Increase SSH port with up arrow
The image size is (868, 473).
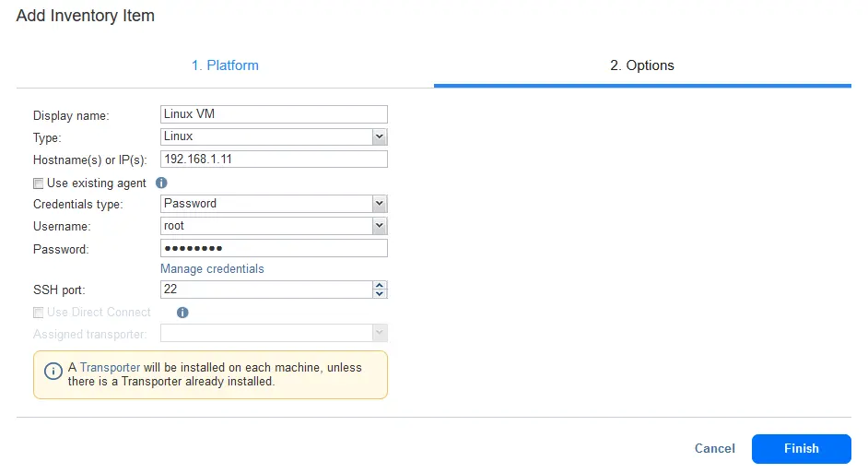[x=380, y=285]
